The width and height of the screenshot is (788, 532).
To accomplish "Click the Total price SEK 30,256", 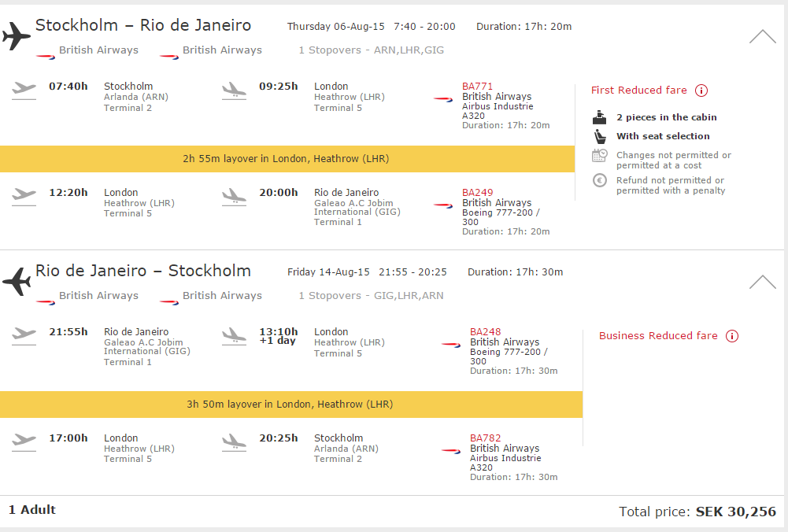I will coord(697,512).
